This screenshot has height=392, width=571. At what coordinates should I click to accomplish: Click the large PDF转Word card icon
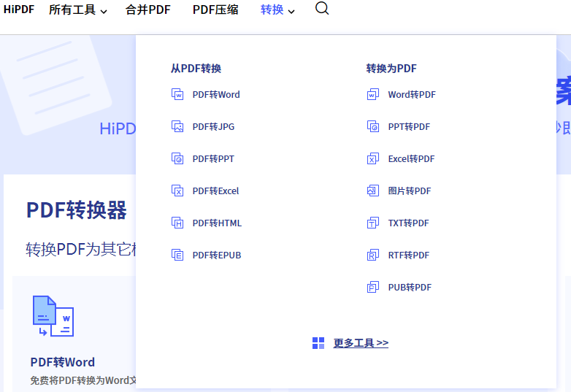(x=53, y=316)
